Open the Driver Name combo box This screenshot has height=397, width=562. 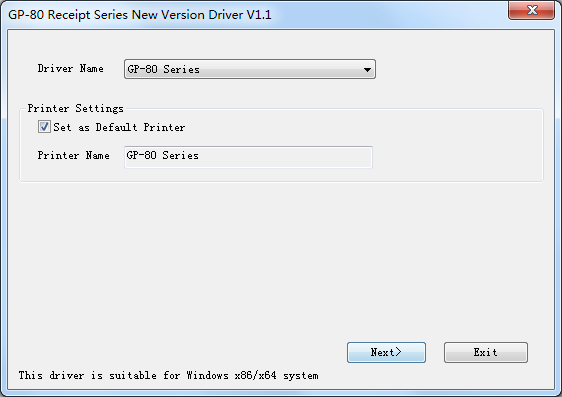coord(250,69)
